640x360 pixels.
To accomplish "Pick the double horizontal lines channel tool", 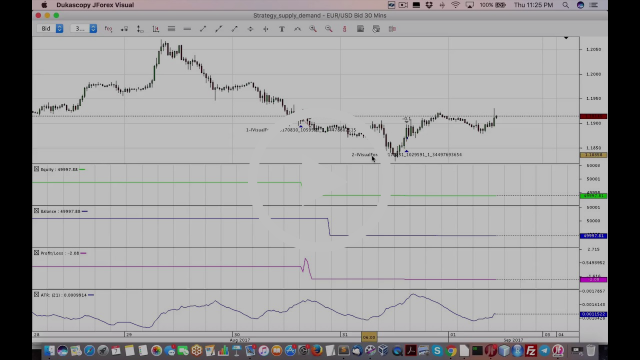I will pos(171,29).
